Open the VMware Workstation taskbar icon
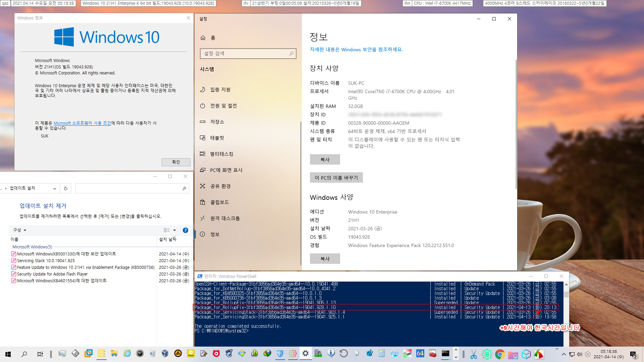 point(89,353)
